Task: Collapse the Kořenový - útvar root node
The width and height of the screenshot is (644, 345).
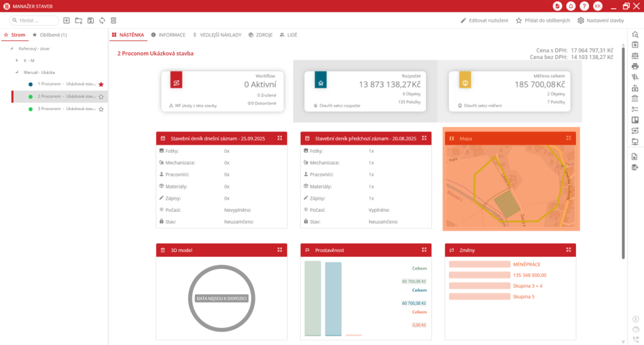Action: pos(11,48)
